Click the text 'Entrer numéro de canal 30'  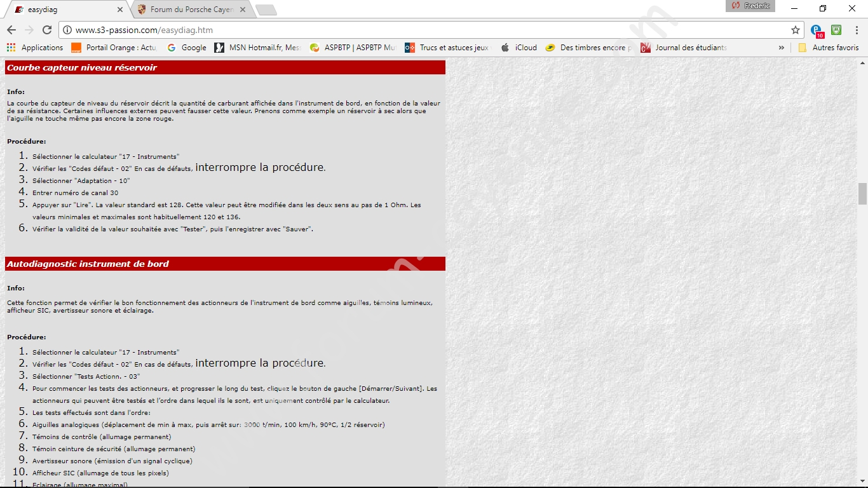pyautogui.click(x=75, y=193)
